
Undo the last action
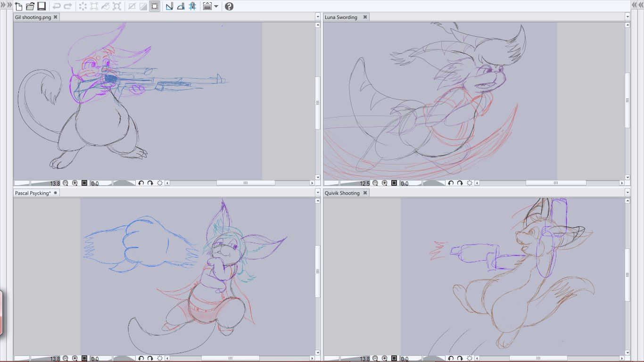tap(57, 6)
